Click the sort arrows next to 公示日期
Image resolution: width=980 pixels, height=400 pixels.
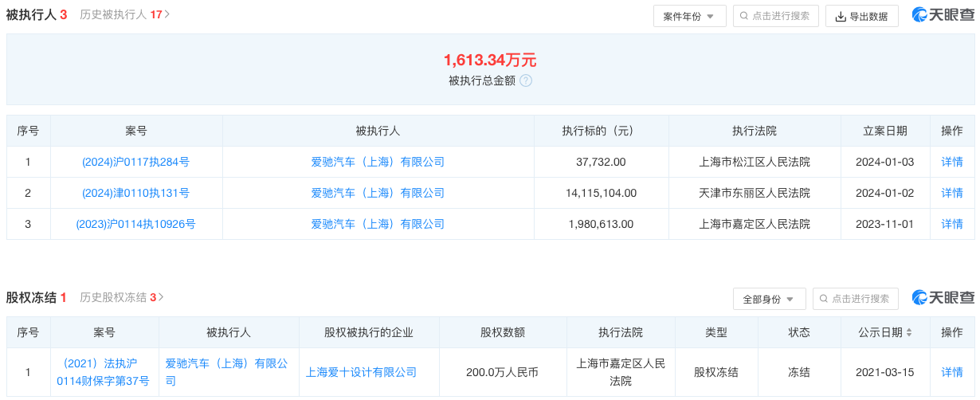[x=909, y=332]
